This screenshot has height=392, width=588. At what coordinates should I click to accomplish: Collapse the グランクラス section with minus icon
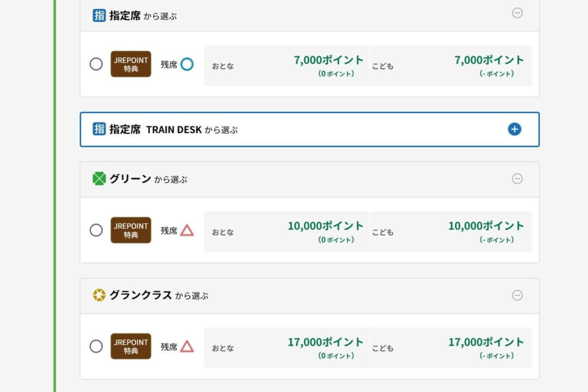point(517,295)
